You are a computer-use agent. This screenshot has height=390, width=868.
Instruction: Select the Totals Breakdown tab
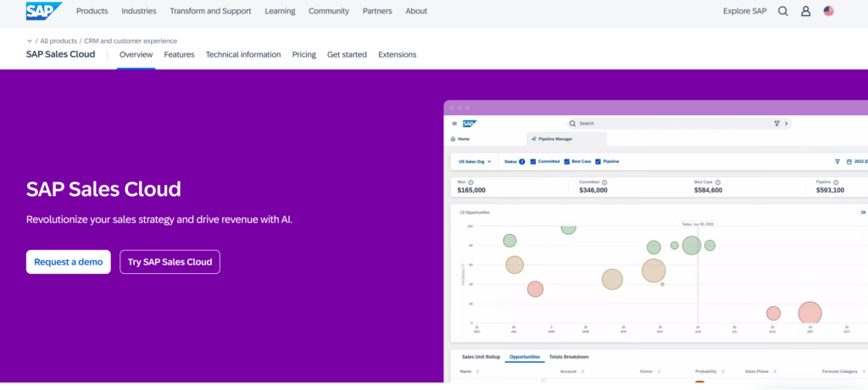[x=569, y=357]
